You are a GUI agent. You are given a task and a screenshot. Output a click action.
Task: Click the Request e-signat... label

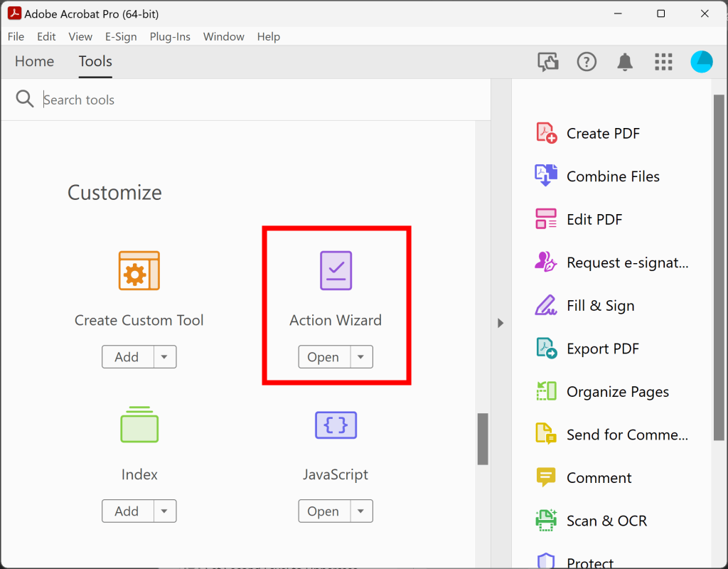coord(627,263)
